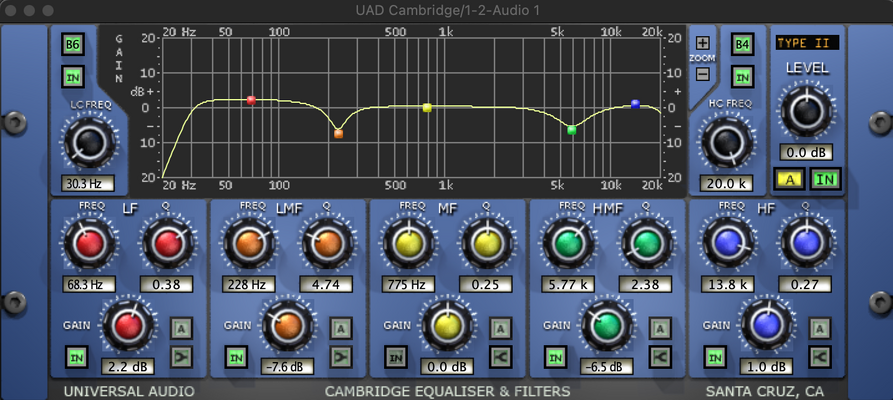Click the zoom in plus icon
This screenshot has height=400, width=893.
pos(703,43)
